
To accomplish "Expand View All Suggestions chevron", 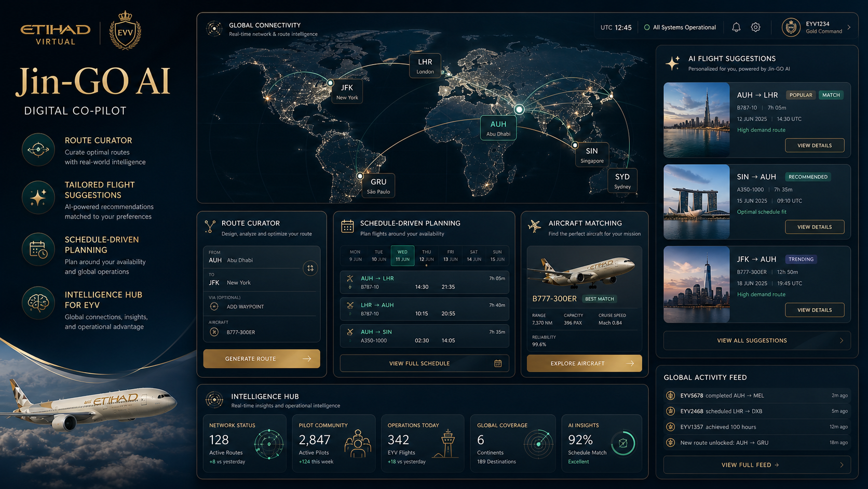I will pos(842,340).
